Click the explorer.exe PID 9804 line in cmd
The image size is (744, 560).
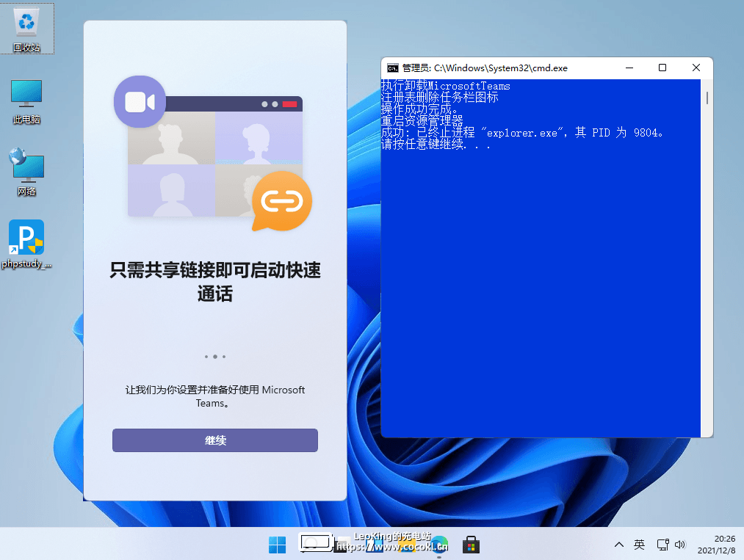pyautogui.click(x=522, y=132)
